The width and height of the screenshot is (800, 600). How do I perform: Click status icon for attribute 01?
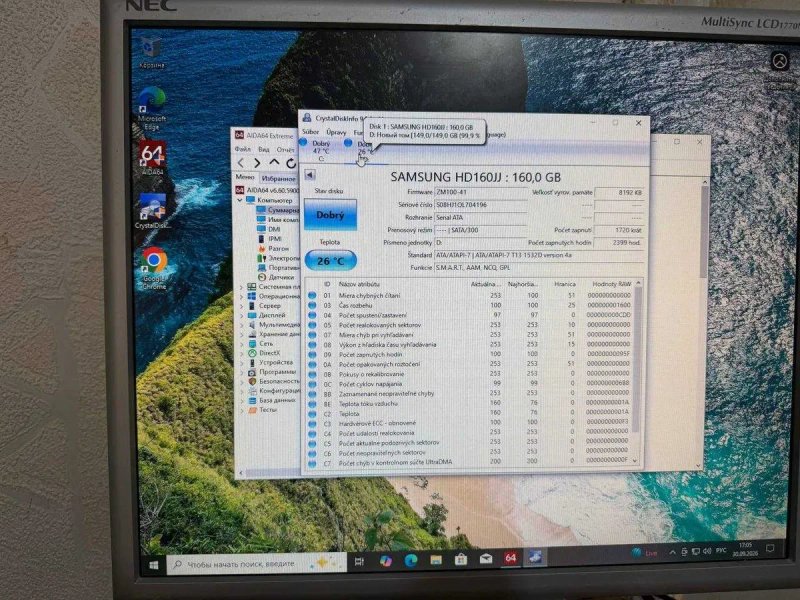coord(312,295)
